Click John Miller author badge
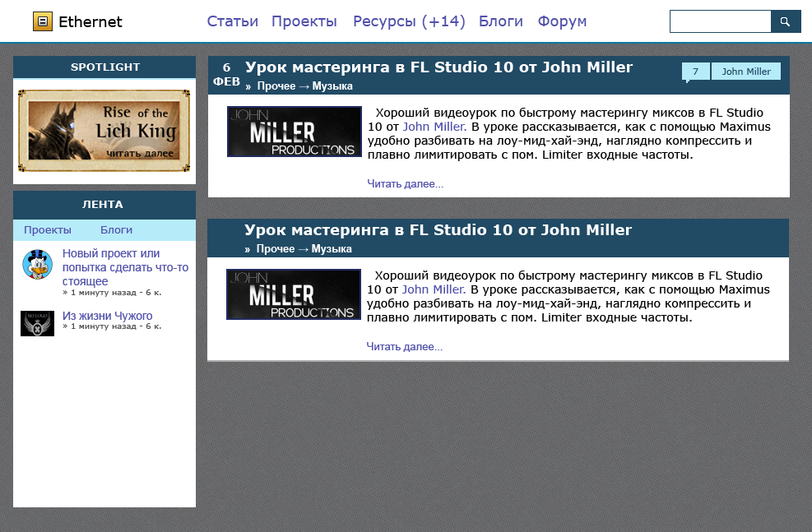 coord(746,72)
